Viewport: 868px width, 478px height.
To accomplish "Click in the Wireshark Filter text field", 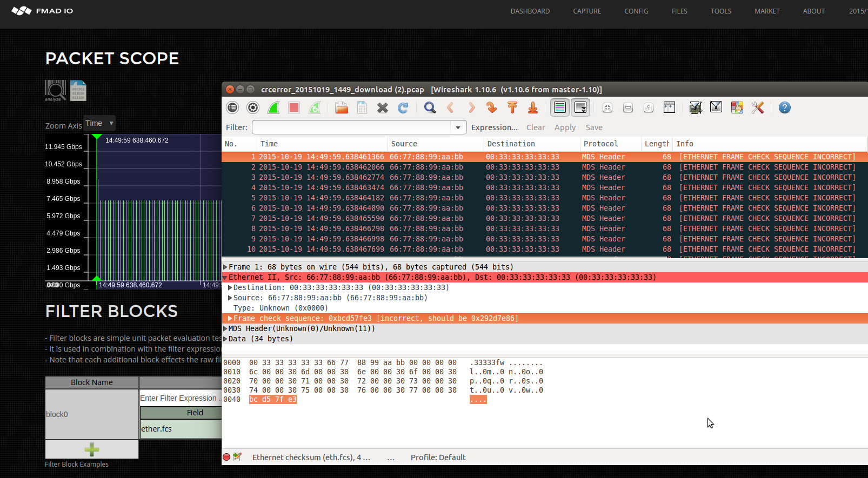I will [351, 127].
